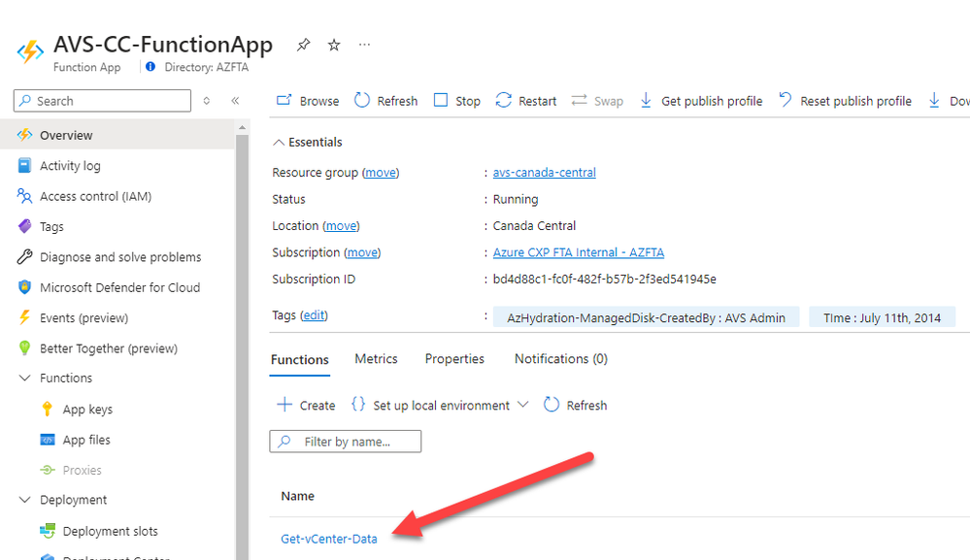The image size is (970, 560).
Task: Mark function app as favorite star
Action: click(x=334, y=45)
